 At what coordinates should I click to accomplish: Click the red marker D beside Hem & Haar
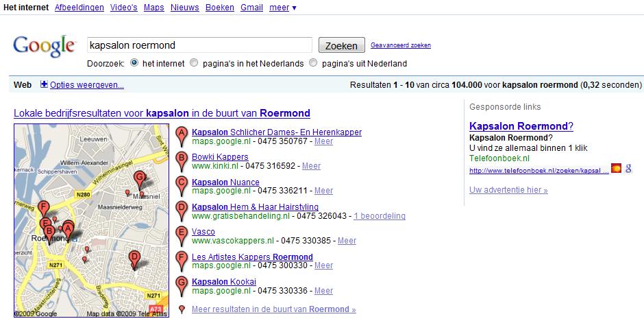point(182,212)
